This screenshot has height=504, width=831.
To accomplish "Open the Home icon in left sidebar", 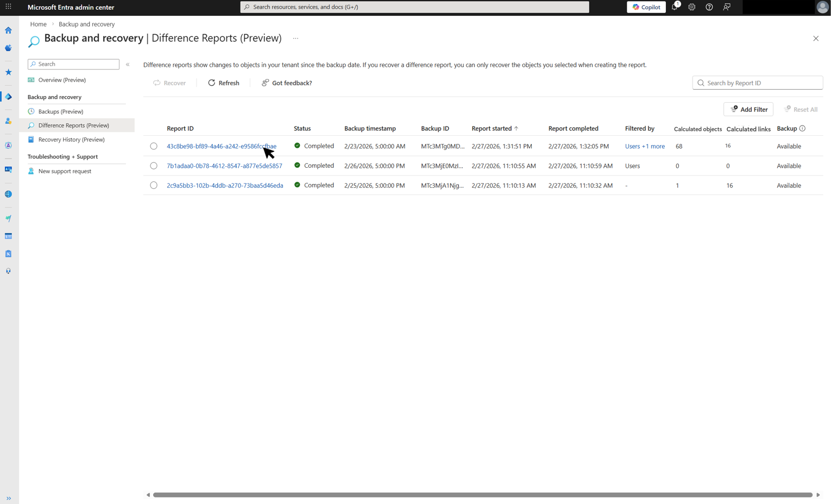I will (8, 30).
